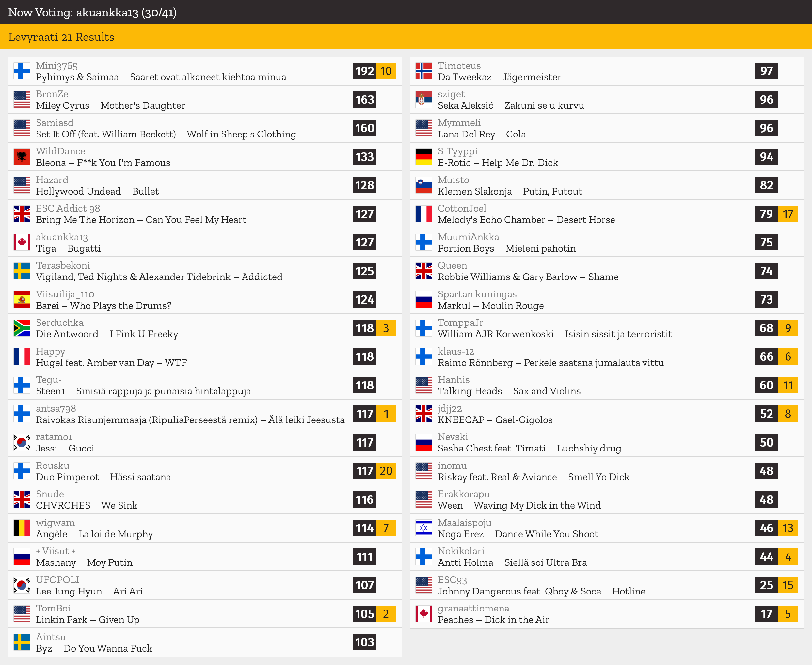Image resolution: width=812 pixels, height=665 pixels.
Task: Click the score 160 for Set It Off
Action: coord(365,128)
